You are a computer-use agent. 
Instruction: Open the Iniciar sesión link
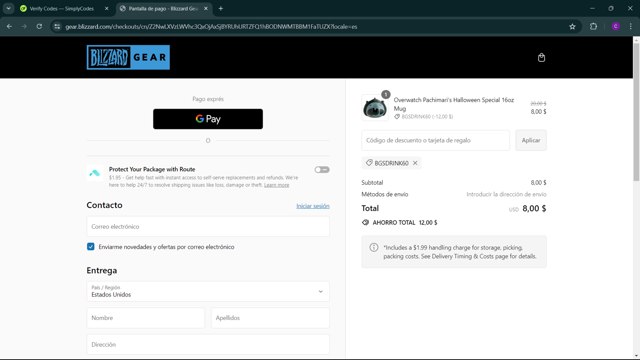tap(313, 206)
